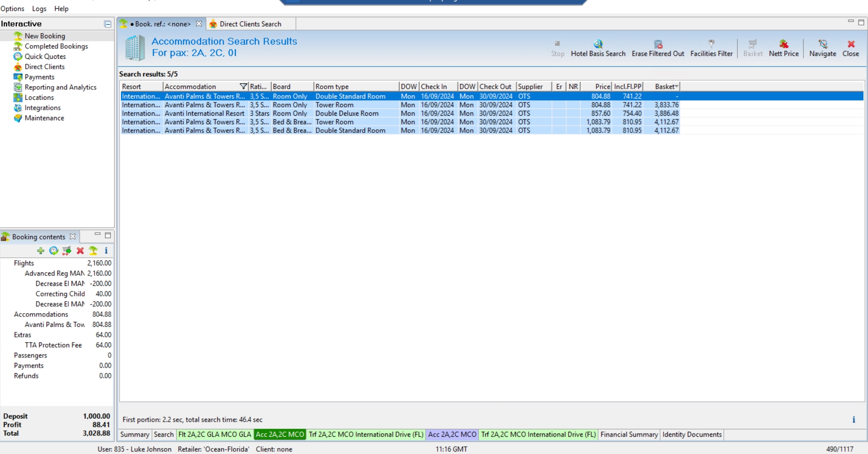Select Advanced Reg MAN in Booking contents
Screen dimensions: 868x454
(x=55, y=273)
